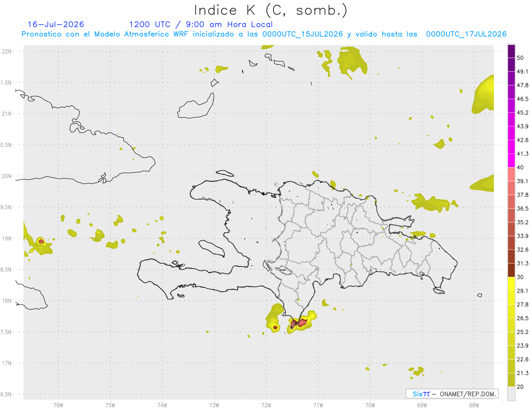
Task: Click the "30" value on the color scale
Action: click(520, 277)
